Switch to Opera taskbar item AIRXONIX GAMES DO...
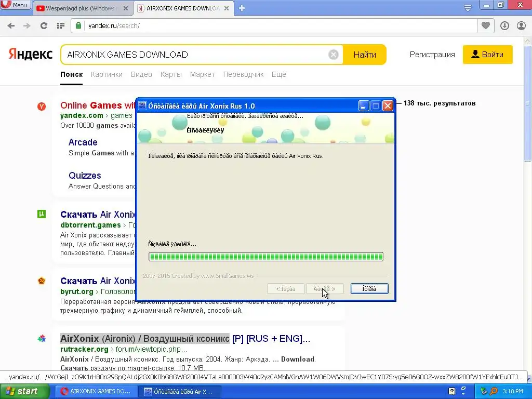Screen dimensions: 532x399 pos(96,392)
